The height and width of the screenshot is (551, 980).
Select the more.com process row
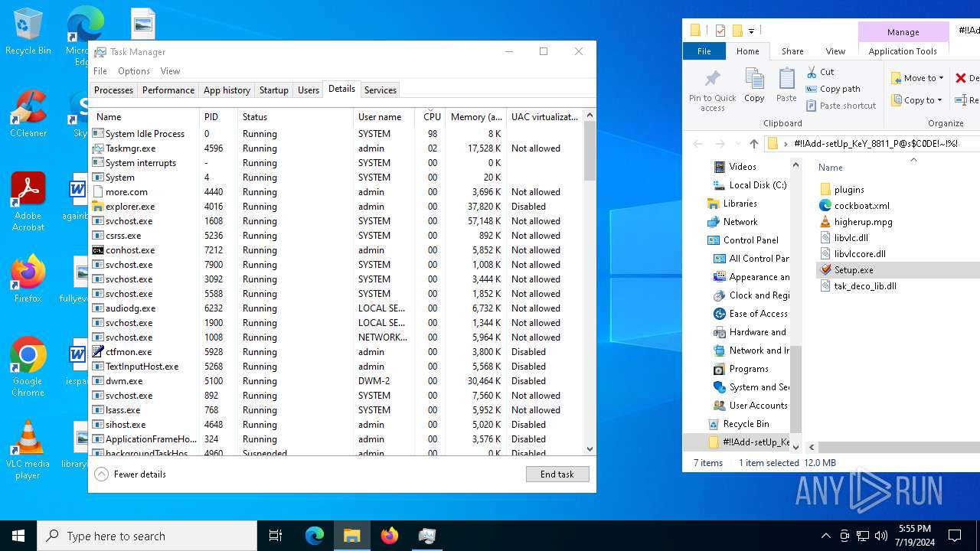[336, 192]
